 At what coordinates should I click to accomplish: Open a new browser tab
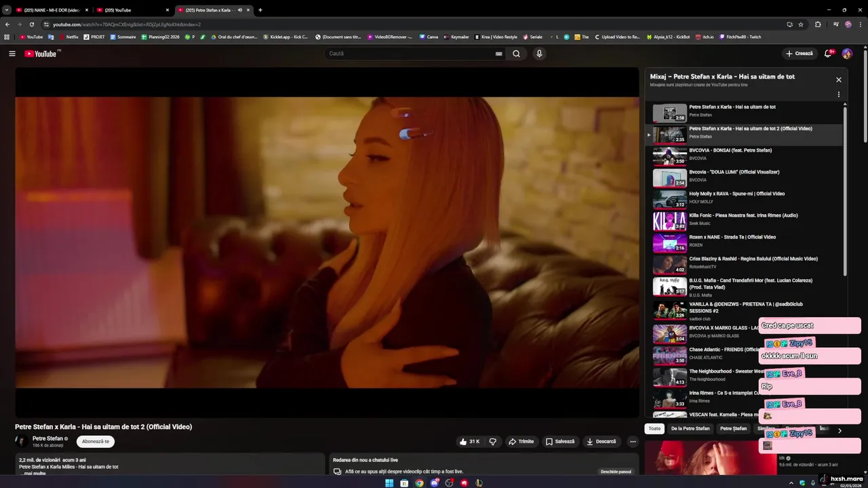[x=260, y=10]
